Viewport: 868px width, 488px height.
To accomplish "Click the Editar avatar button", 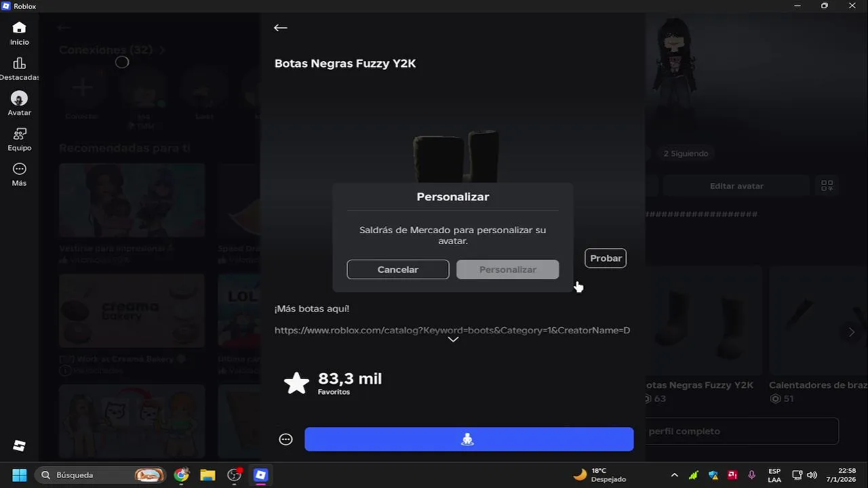I will coord(736,186).
